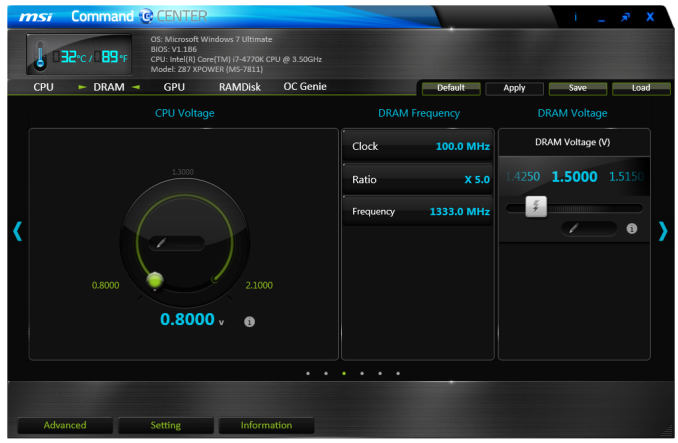Click the 0.8000 minimum label left of the CPU Voltage dial

point(106,285)
